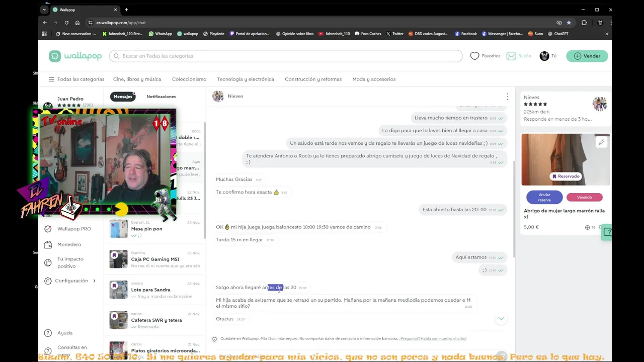Reload the page

(x=66, y=23)
